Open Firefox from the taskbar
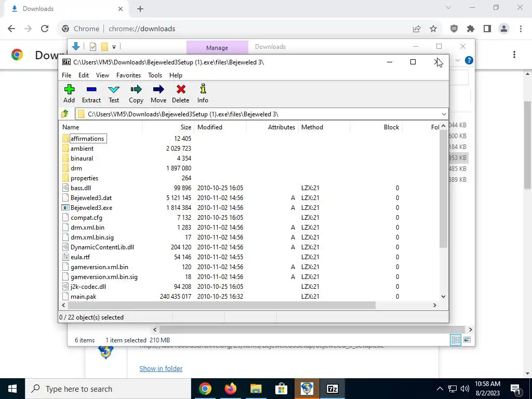The height and width of the screenshot is (399, 532). coord(230,389)
